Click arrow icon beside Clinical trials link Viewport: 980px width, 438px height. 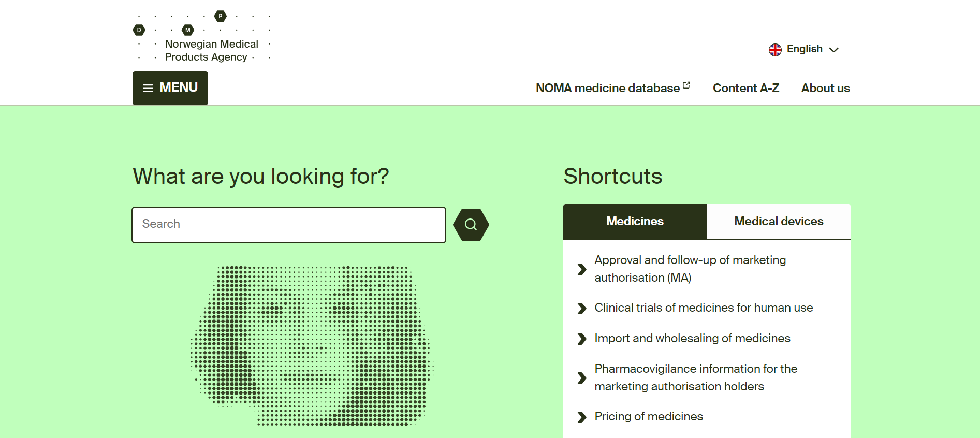pyautogui.click(x=582, y=309)
